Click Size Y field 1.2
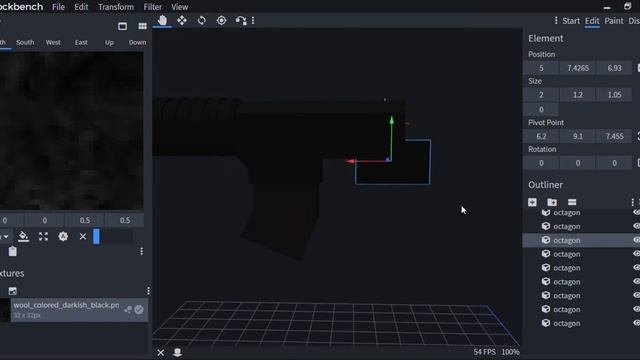This screenshot has height=360, width=640. click(578, 95)
